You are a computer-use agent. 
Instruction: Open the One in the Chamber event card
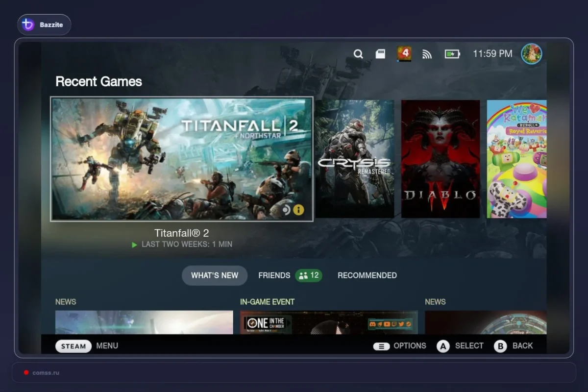pyautogui.click(x=329, y=322)
